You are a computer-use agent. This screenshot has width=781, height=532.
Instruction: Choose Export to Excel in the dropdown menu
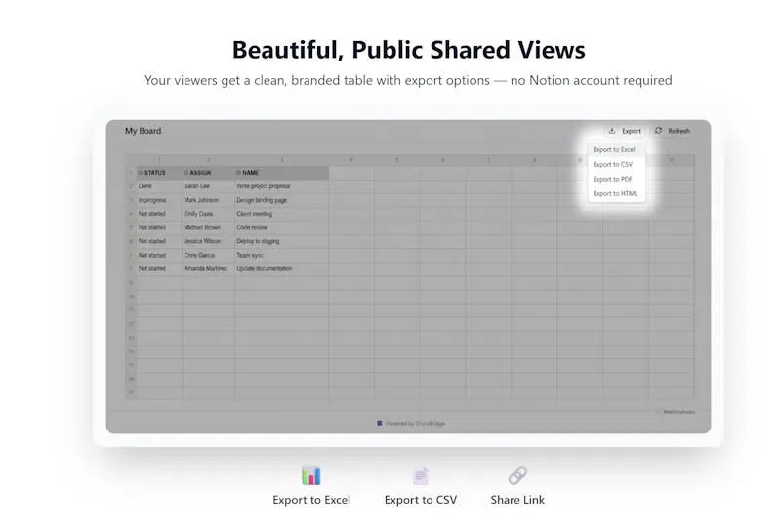click(617, 149)
